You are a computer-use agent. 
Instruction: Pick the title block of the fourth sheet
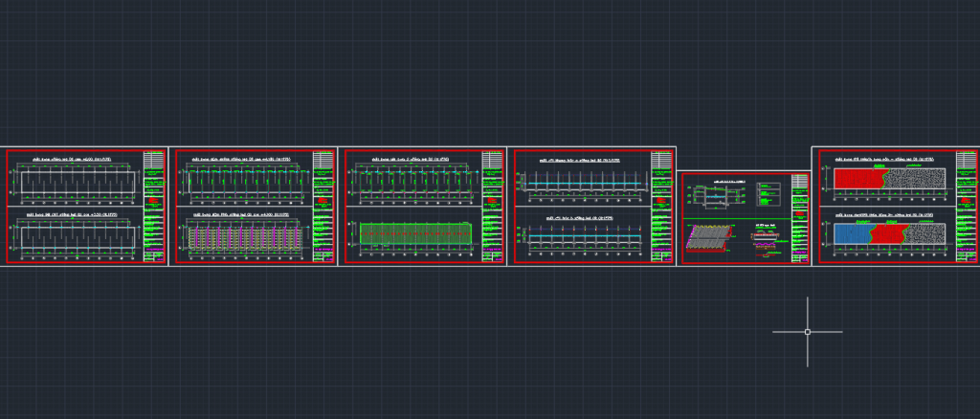point(661,206)
